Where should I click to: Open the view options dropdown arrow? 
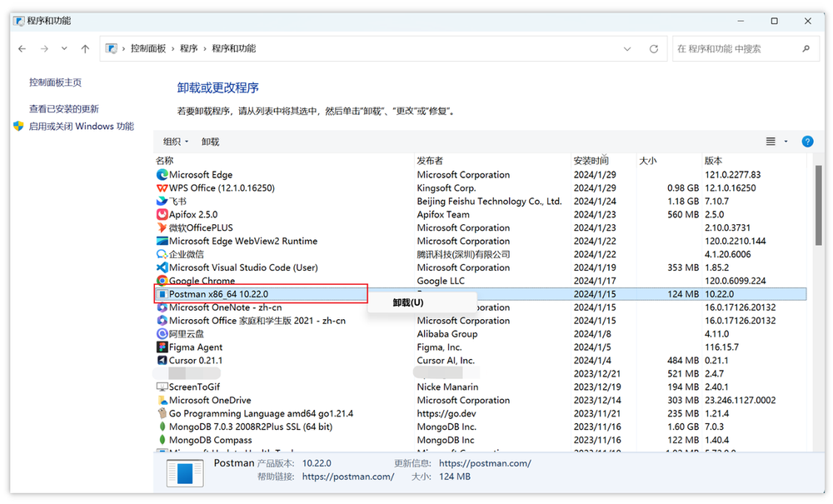(784, 141)
